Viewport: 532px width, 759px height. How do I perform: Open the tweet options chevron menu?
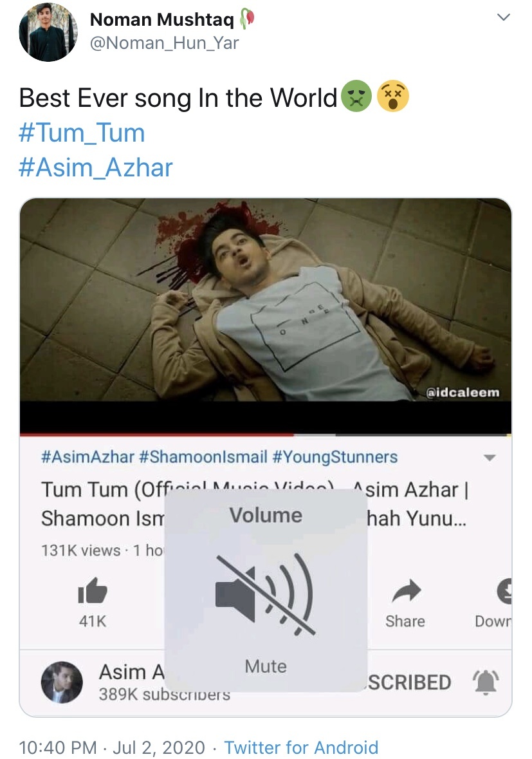point(504,17)
